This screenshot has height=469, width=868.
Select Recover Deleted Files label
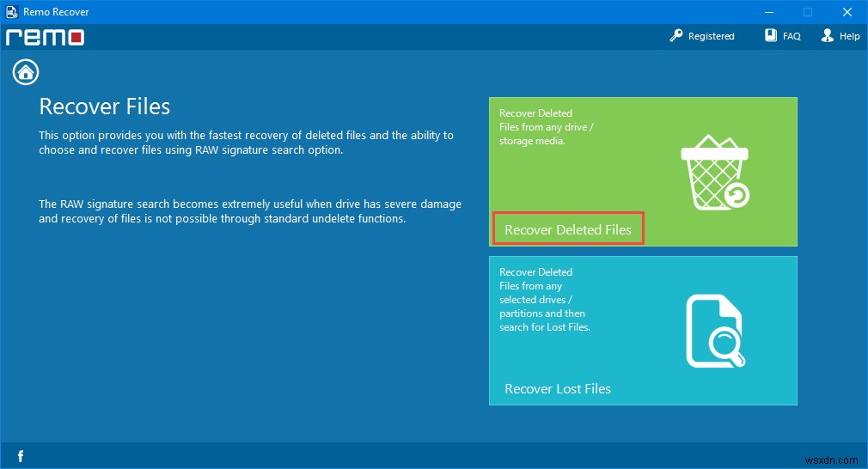coord(568,229)
